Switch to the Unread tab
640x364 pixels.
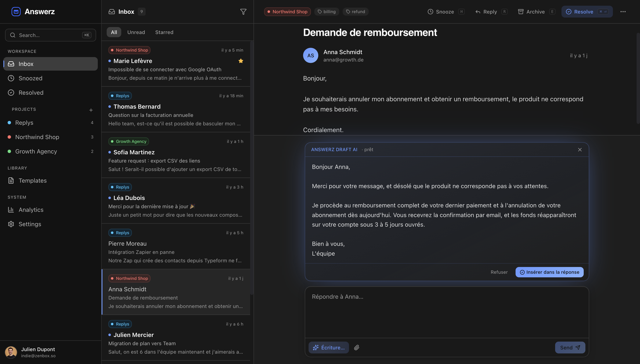pos(136,32)
